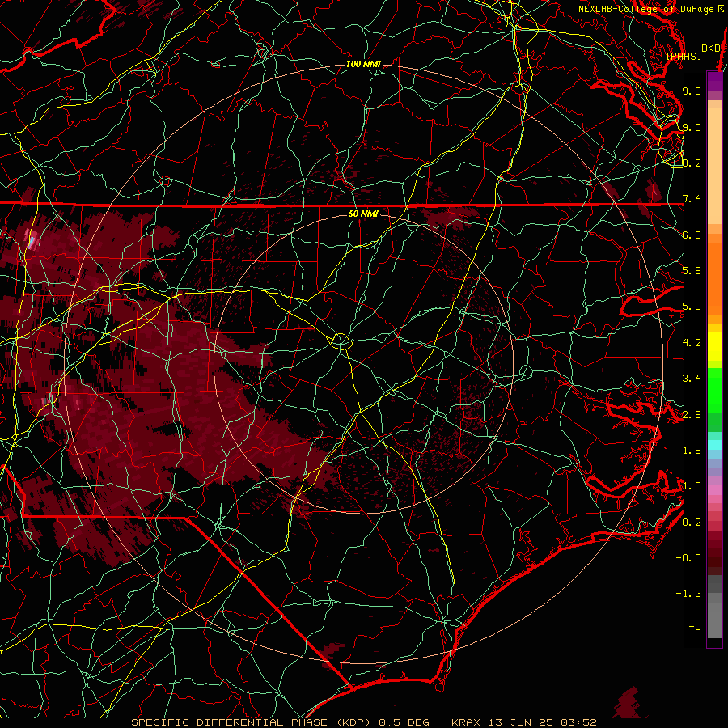Click the 3.4 legend value
Screen dimensions: 728x728
click(x=692, y=379)
